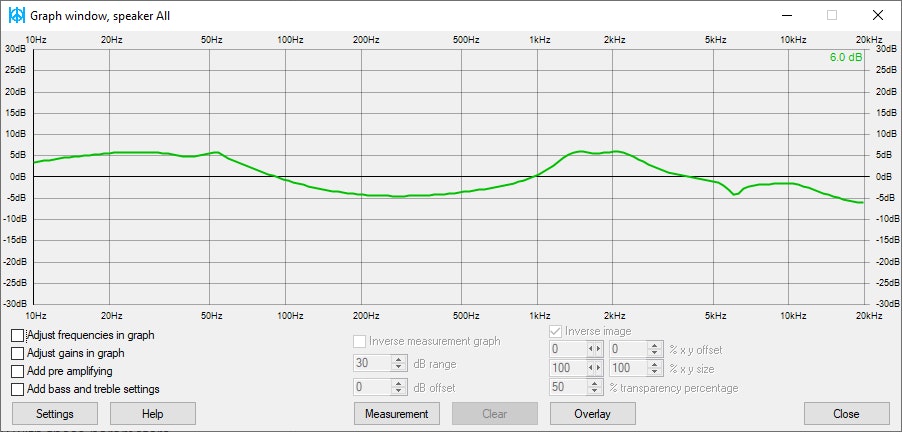Click the dB range stepper arrows
The image size is (903, 433).
pyautogui.click(x=398, y=364)
